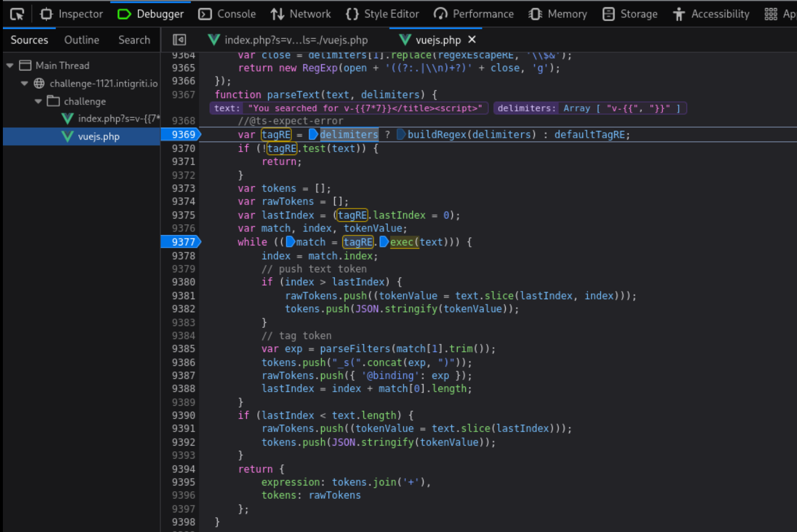Viewport: 797px width, 532px height.
Task: Click RegExp on line 9365
Action: [x=320, y=68]
